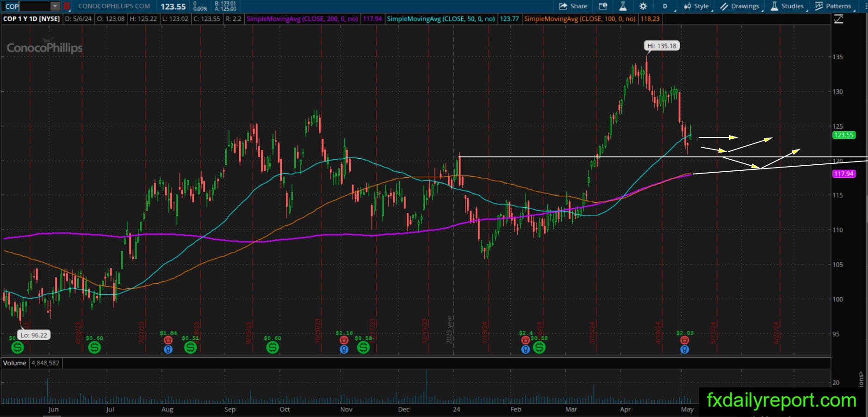The width and height of the screenshot is (868, 417).
Task: Click the $2.4 earnings phone icon
Action: tap(525, 340)
